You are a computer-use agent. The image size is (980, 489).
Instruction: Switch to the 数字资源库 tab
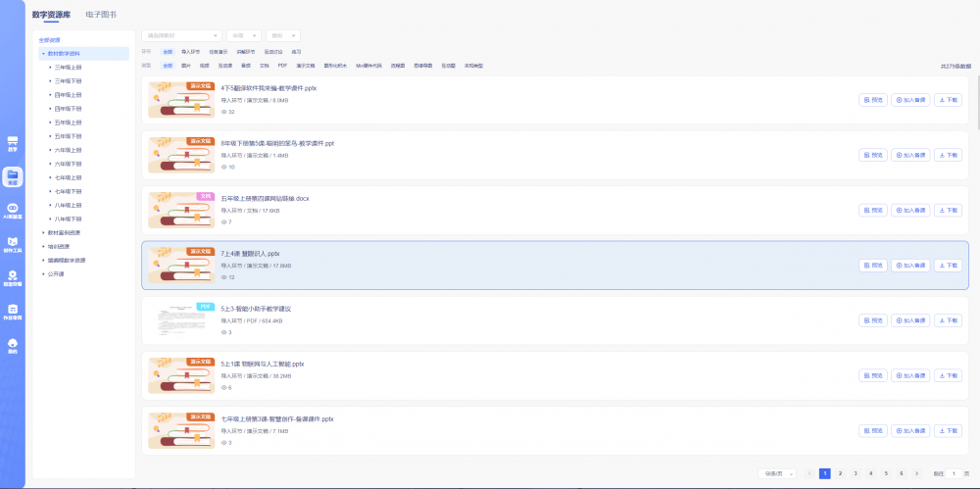tap(51, 15)
